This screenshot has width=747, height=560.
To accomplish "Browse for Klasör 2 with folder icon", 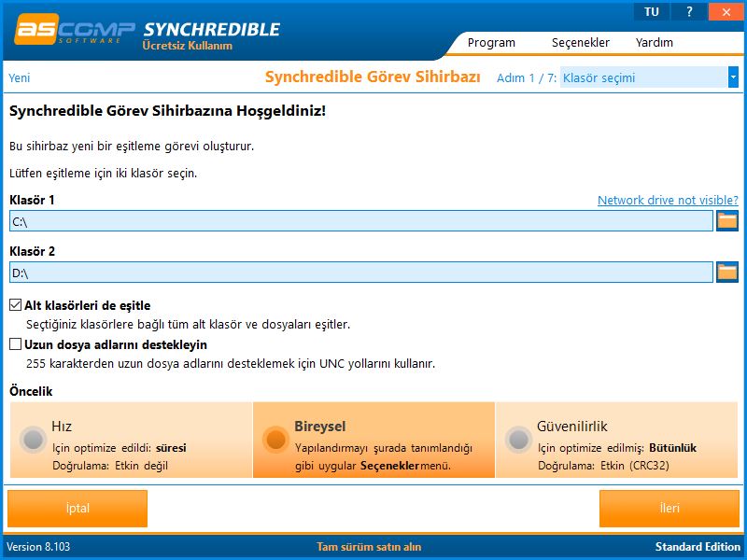I will tap(727, 273).
